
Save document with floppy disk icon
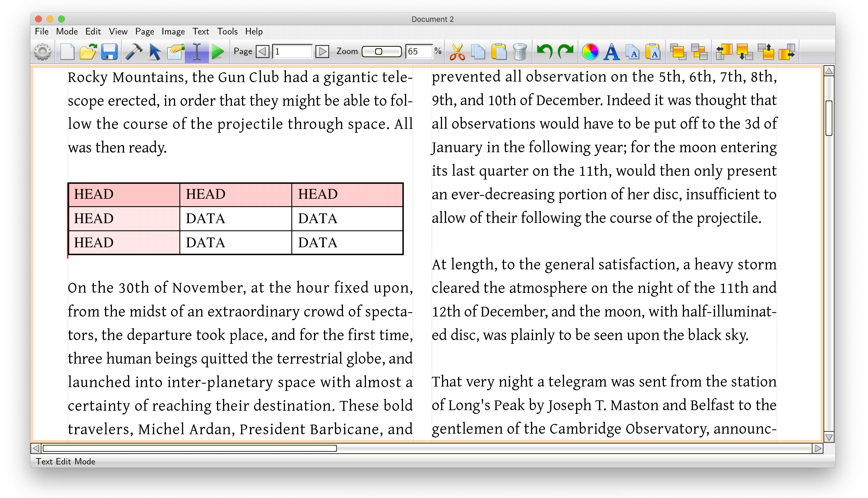pyautogui.click(x=109, y=52)
